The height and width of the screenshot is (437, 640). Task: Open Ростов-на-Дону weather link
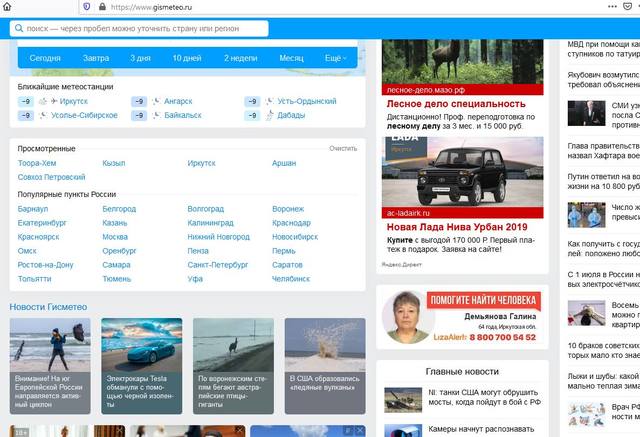tap(45, 265)
